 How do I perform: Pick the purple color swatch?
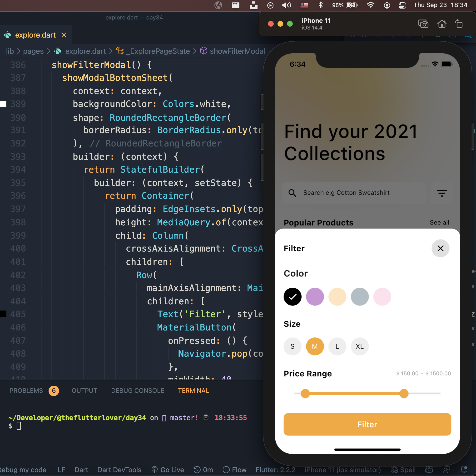click(x=315, y=296)
